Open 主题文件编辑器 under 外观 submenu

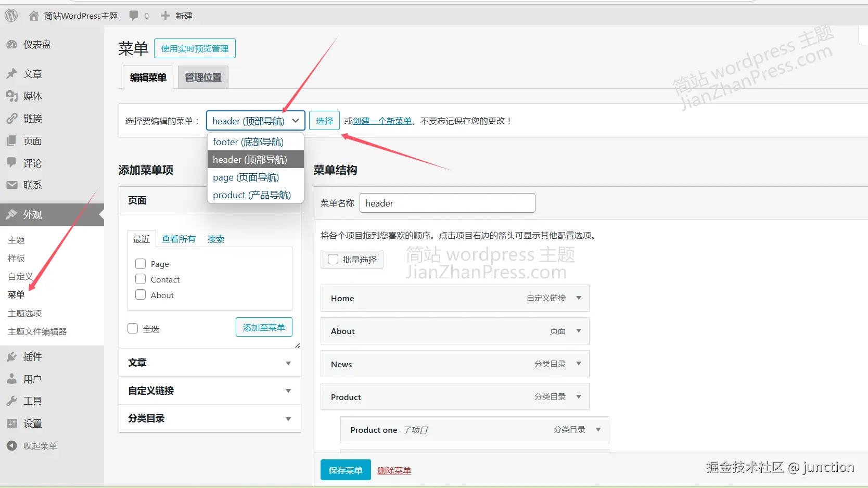[x=37, y=331]
